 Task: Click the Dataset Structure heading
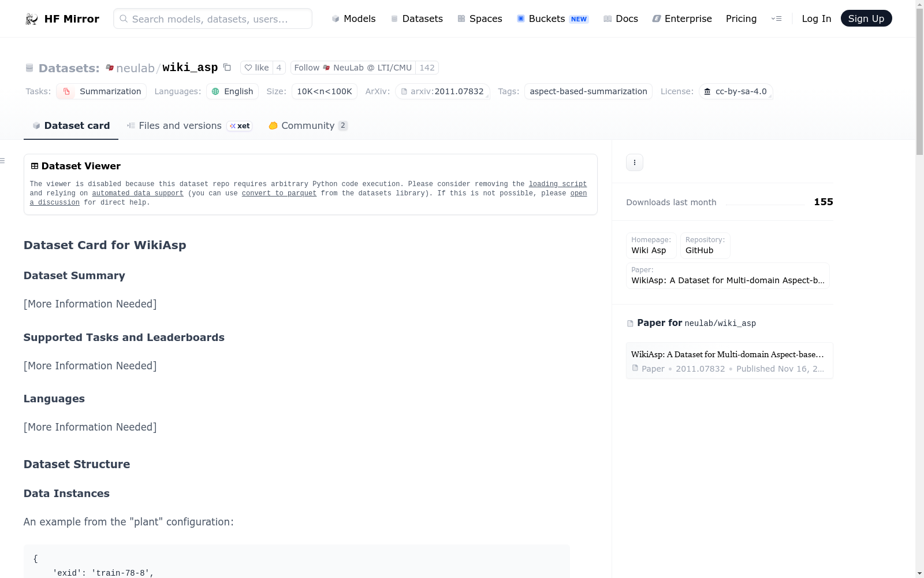click(x=77, y=464)
